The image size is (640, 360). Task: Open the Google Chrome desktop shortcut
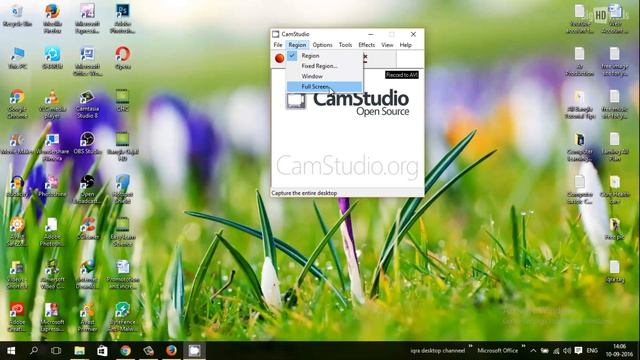(x=17, y=104)
